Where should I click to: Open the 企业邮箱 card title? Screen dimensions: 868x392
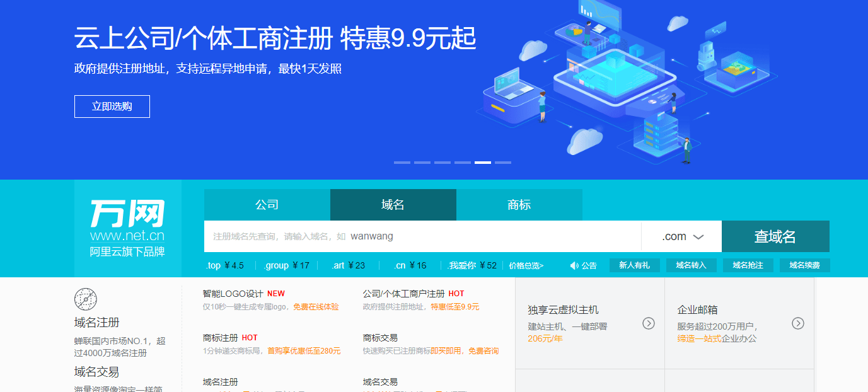point(698,310)
